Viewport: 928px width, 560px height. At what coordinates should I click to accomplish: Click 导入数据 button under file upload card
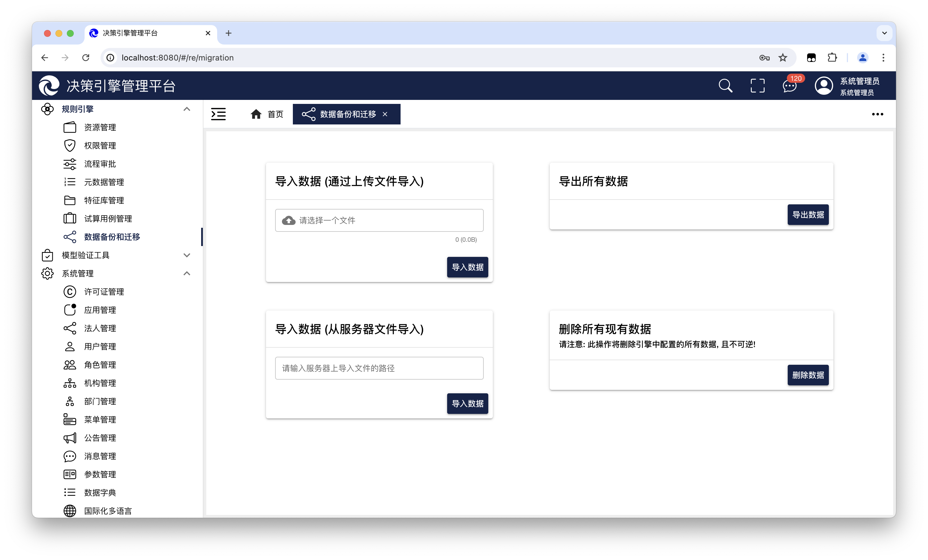pos(467,267)
